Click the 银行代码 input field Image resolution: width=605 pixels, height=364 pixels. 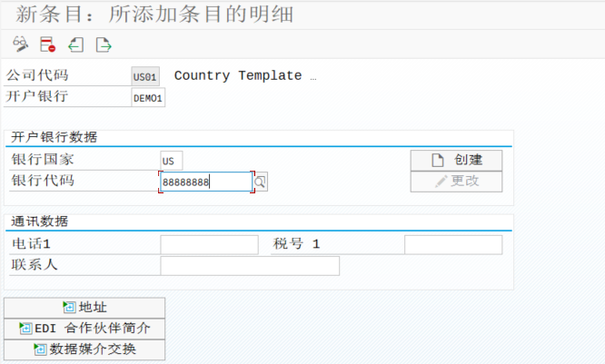click(206, 182)
